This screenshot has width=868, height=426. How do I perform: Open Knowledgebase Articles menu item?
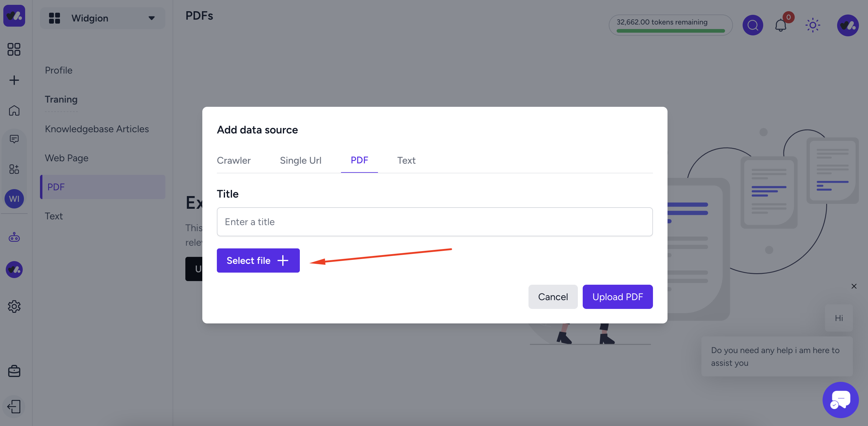tap(97, 129)
